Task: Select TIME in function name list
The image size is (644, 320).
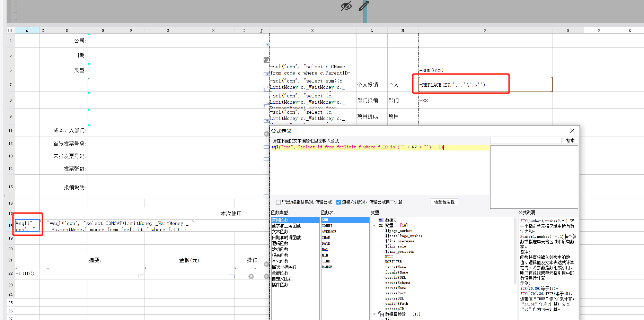Action: click(345, 261)
